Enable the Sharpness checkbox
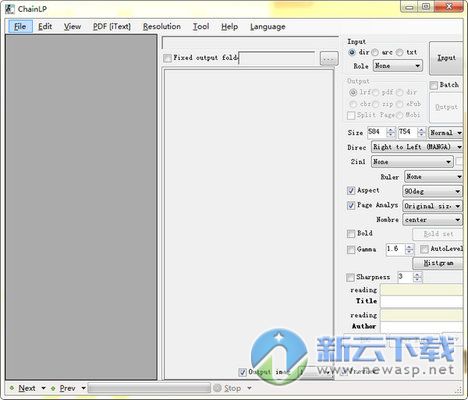468x400 pixels. pyautogui.click(x=350, y=277)
